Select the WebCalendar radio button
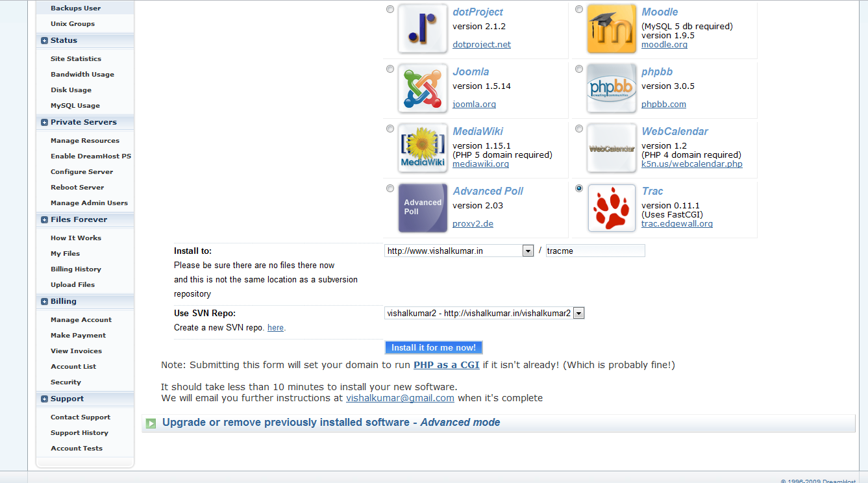Viewport: 868px width, 483px height. [578, 129]
